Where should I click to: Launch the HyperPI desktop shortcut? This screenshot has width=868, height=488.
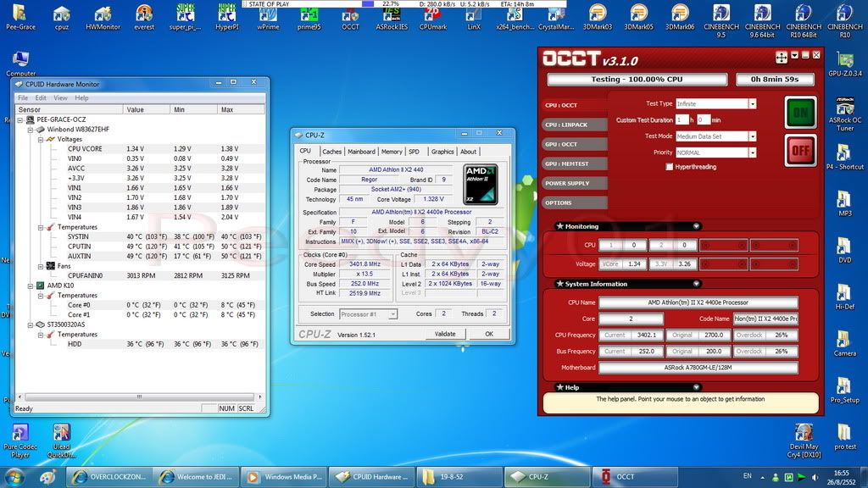pyautogui.click(x=227, y=17)
